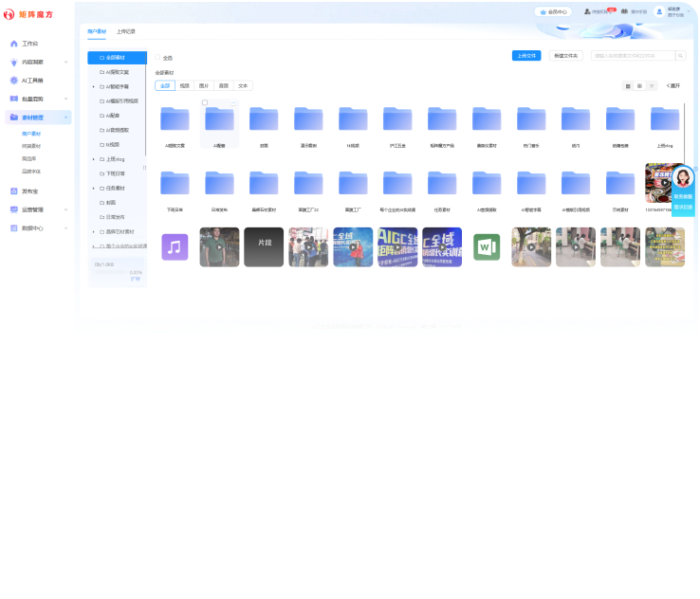This screenshot has width=700, height=599.
Task: Expand the 任务素材 tree folder arrow
Action: pyautogui.click(x=93, y=188)
